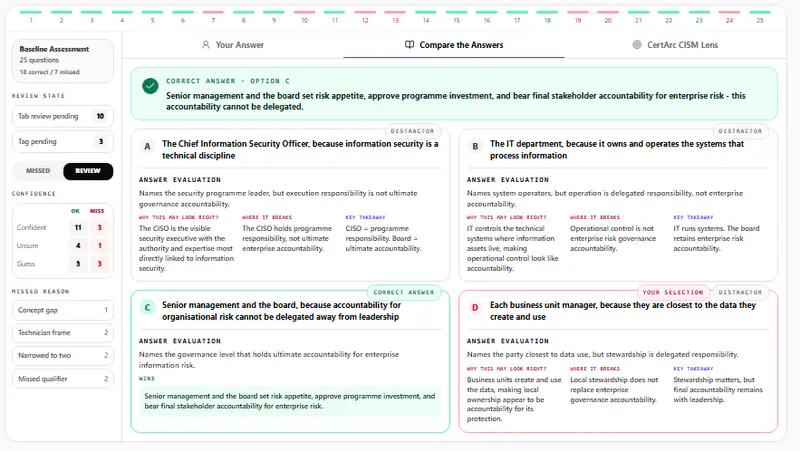Click the option A Chief Information Security Officer heading
The image size is (800, 451).
pos(300,149)
